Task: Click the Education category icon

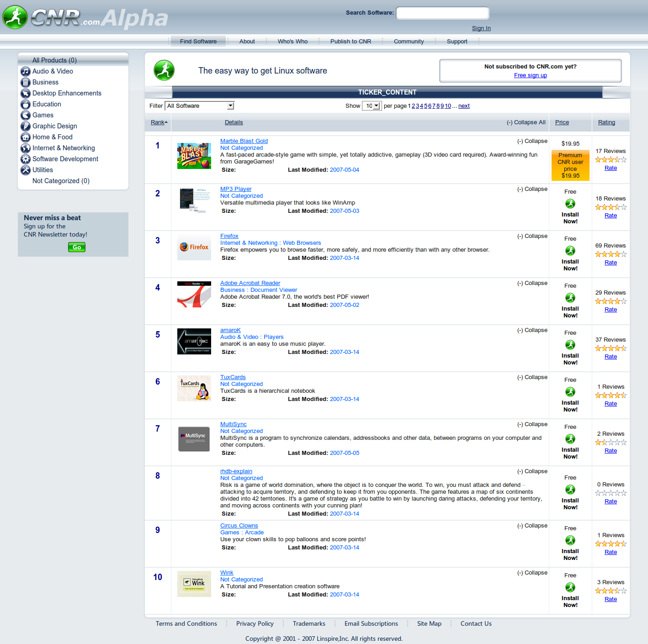Action: click(26, 104)
